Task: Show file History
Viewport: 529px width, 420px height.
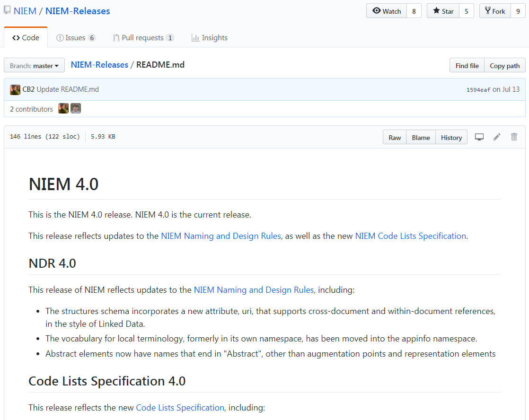Action: [x=451, y=138]
